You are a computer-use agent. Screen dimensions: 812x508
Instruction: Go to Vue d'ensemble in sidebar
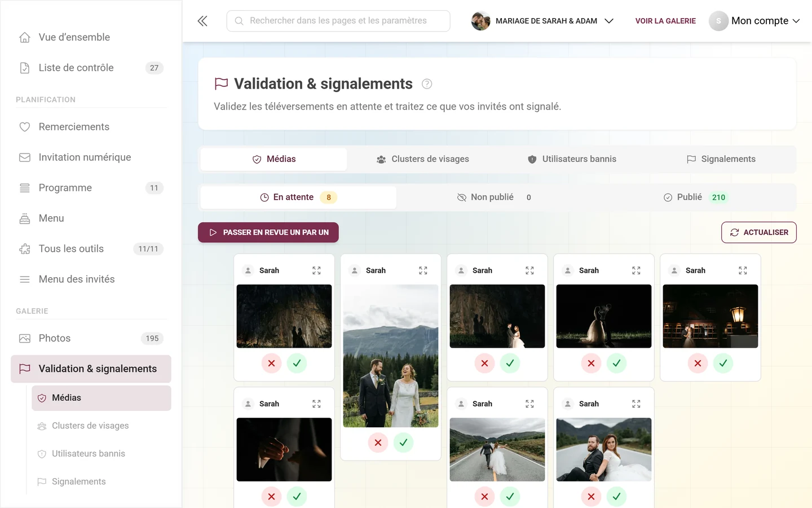(91, 37)
